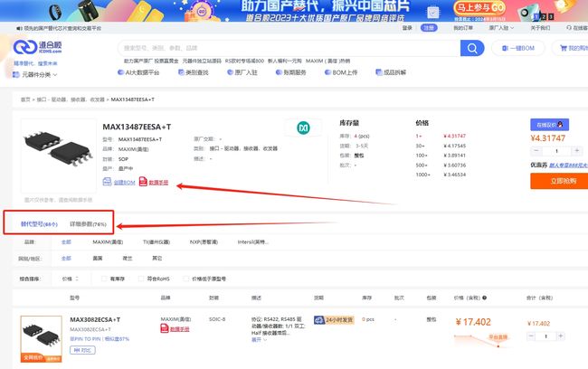The height and width of the screenshot is (369, 588).
Task: Open 数据手册 link in MAX3082ECSA+T row
Action: click(180, 329)
